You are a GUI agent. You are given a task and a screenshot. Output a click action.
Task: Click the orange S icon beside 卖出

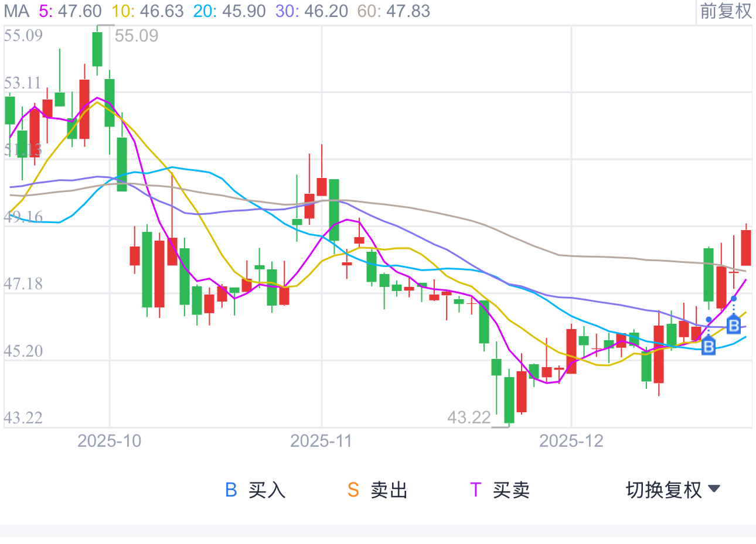click(353, 490)
